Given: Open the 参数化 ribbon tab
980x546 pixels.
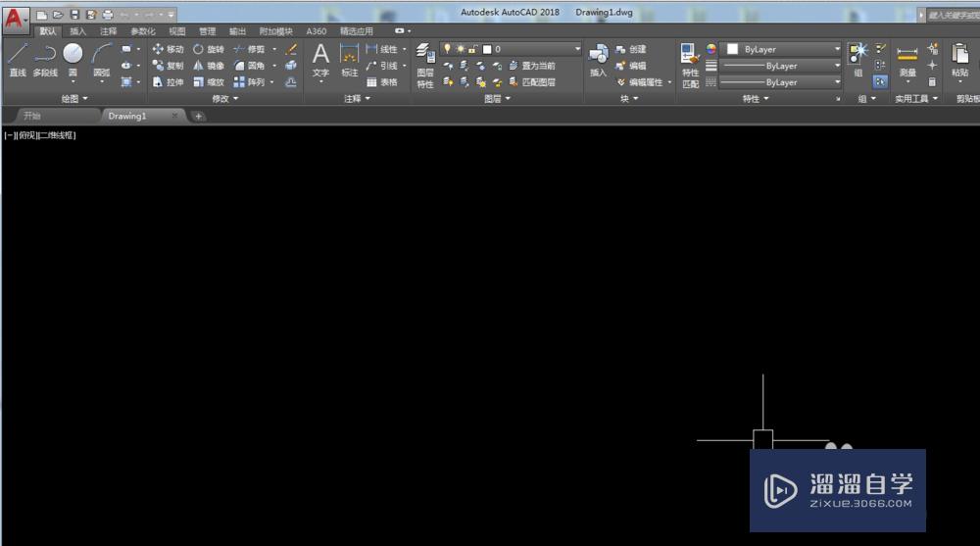Looking at the screenshot, I should [x=142, y=31].
